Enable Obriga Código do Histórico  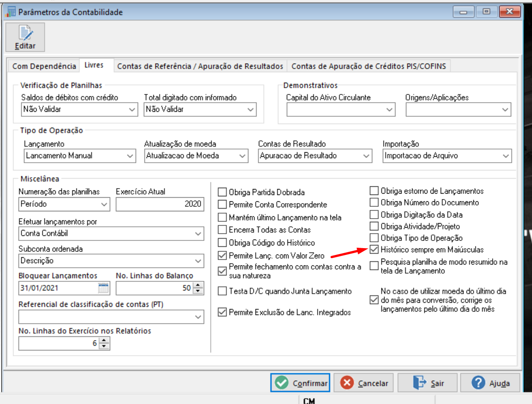pos(222,242)
